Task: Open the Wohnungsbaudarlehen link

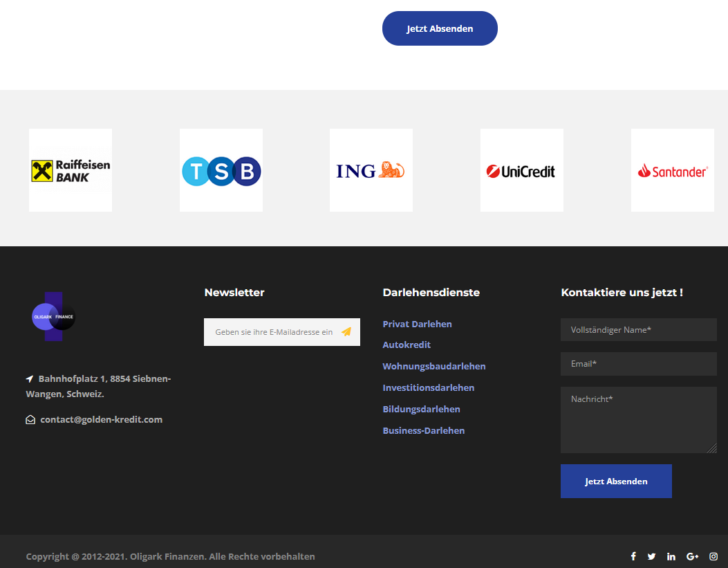Action: pyautogui.click(x=434, y=366)
